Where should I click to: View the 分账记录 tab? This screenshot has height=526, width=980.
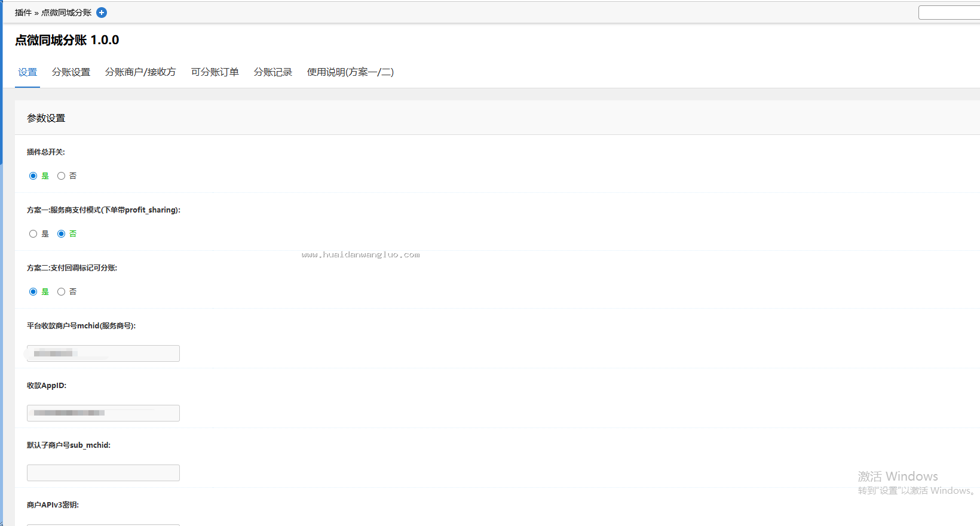(x=273, y=72)
